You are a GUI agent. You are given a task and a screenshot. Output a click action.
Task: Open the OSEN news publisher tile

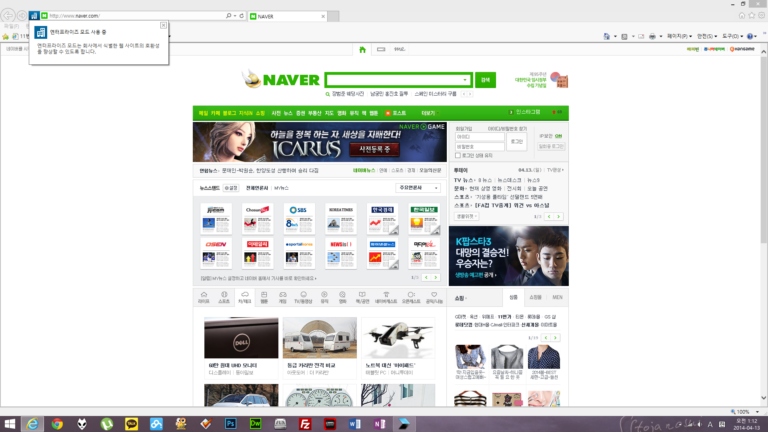[216, 253]
